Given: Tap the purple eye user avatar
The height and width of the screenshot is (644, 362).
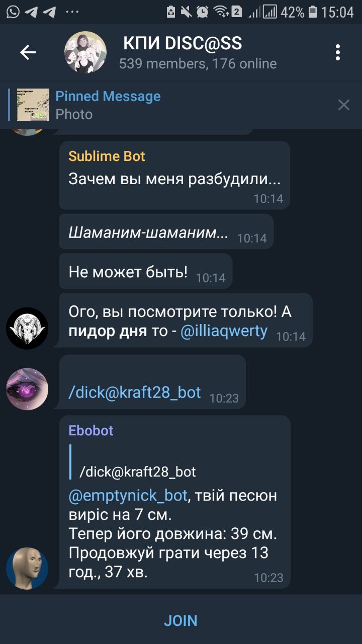Looking at the screenshot, I should pyautogui.click(x=27, y=389).
